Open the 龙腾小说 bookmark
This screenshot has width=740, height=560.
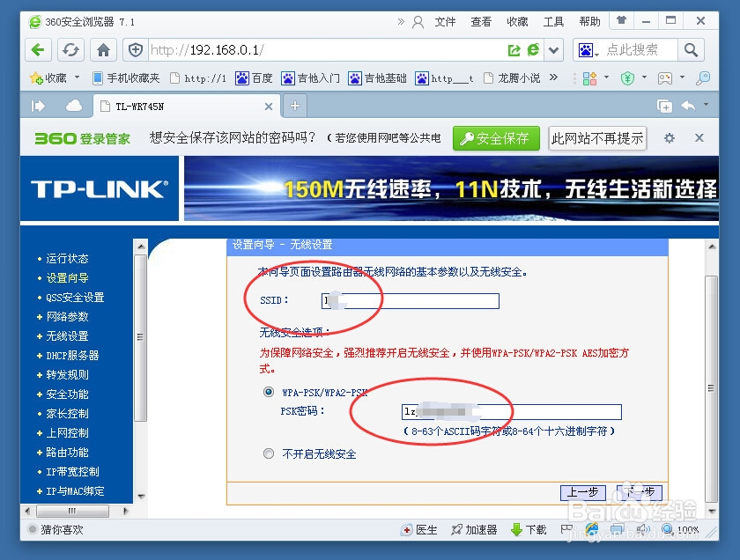[512, 77]
